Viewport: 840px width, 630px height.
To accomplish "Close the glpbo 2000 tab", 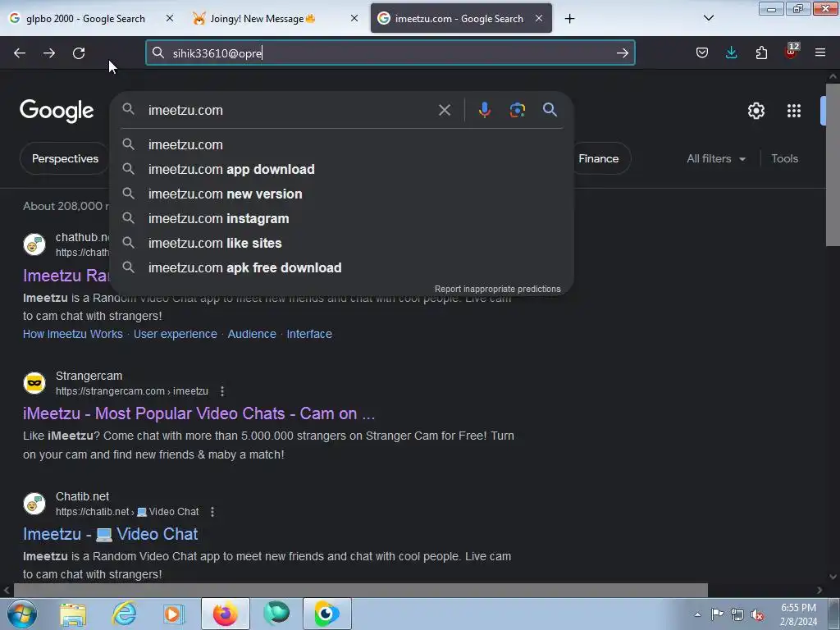I will (x=170, y=18).
